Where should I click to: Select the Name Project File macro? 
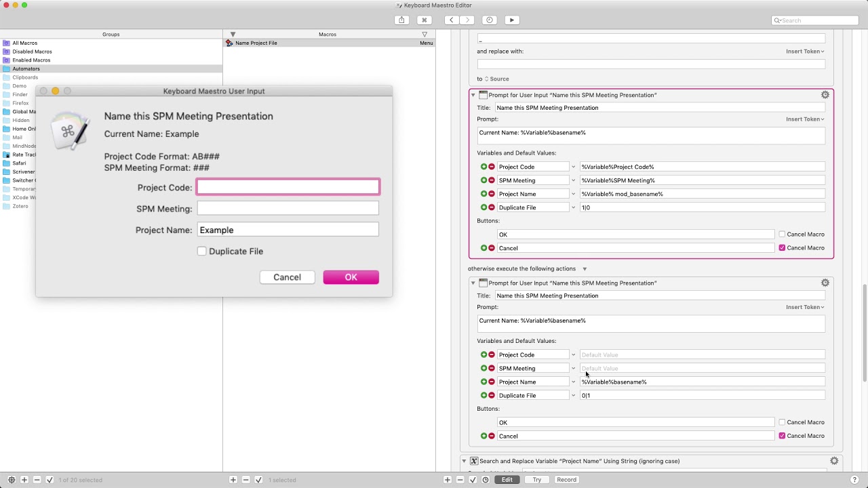330,43
